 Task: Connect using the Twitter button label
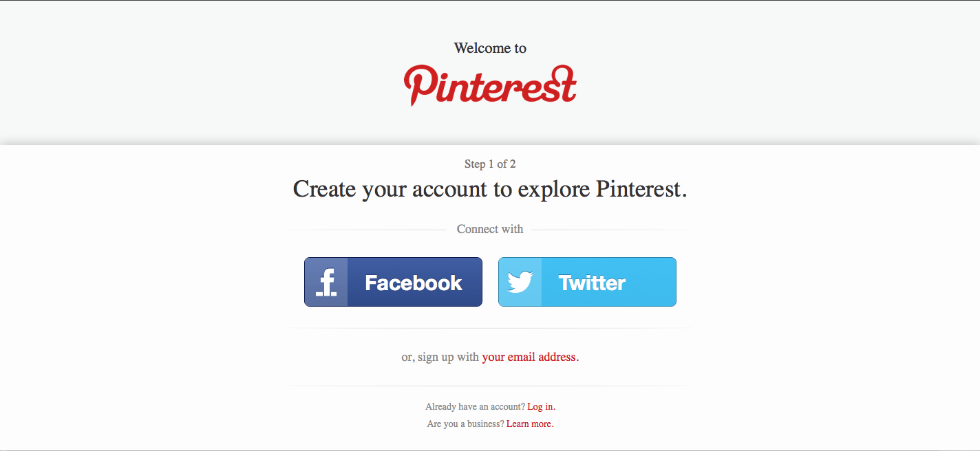tap(592, 283)
